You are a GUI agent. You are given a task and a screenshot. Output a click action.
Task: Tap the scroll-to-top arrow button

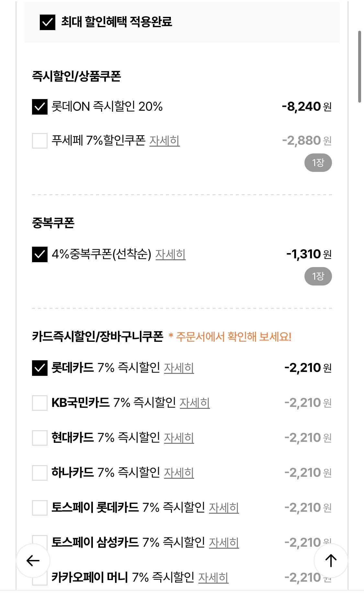click(331, 560)
